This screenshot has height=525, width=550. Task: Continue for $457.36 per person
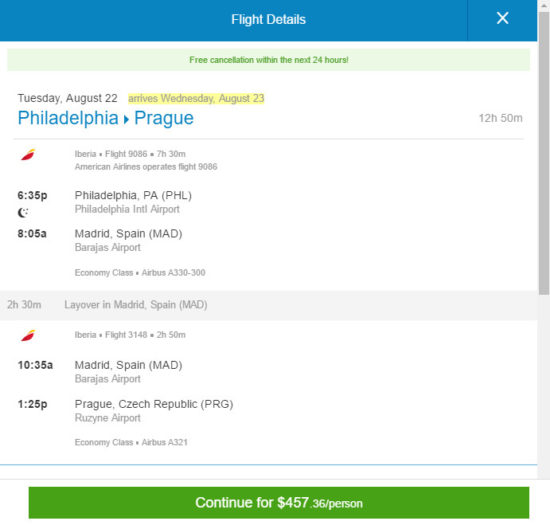[x=279, y=503]
